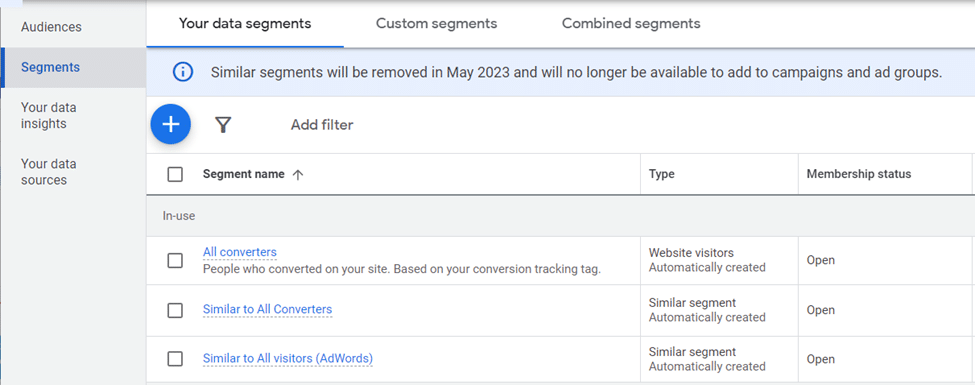975x385 pixels.
Task: Switch to the Combined segments tab
Action: click(631, 24)
